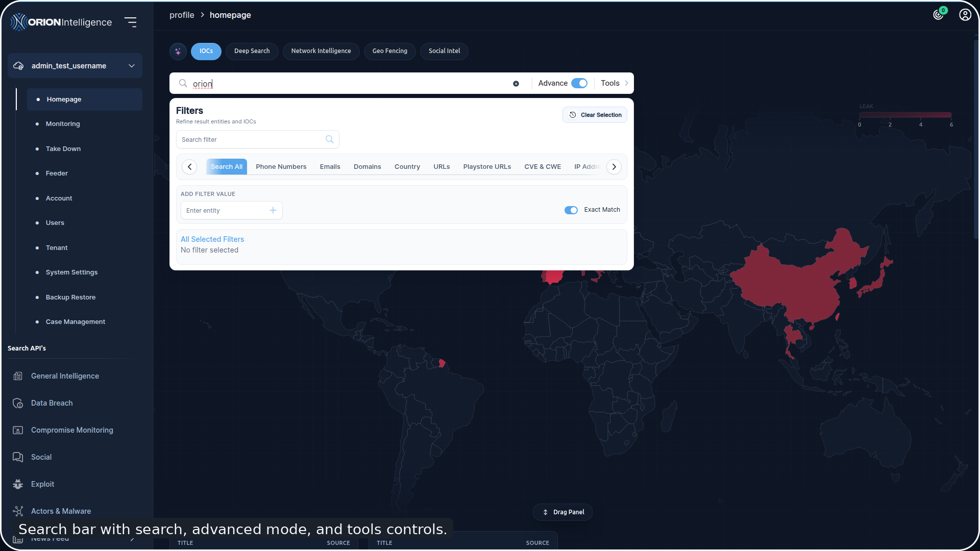The width and height of the screenshot is (980, 551).
Task: Select the Search All filter category
Action: 227,167
